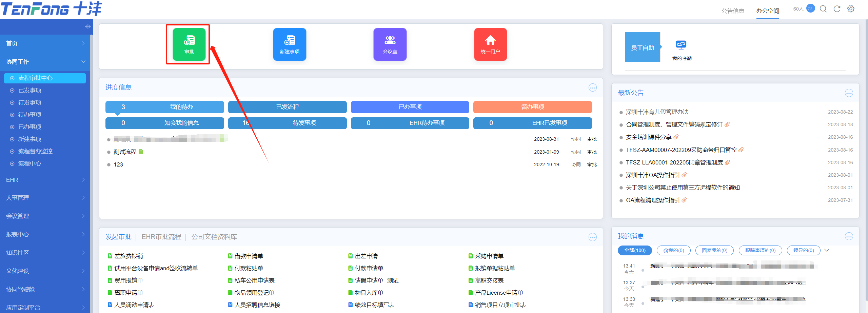The image size is (868, 313).
Task: Switch to the 公司文档资料库 tab
Action: coord(214,237)
